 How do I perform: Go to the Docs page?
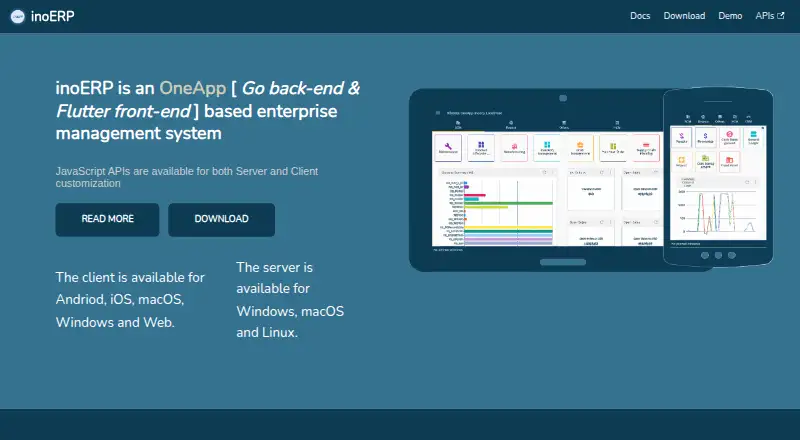[x=640, y=16]
